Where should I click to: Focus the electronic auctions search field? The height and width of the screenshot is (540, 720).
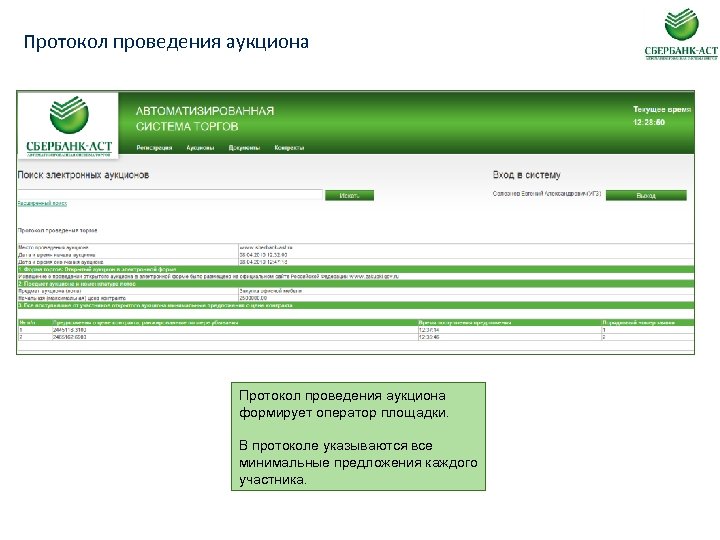(x=170, y=194)
